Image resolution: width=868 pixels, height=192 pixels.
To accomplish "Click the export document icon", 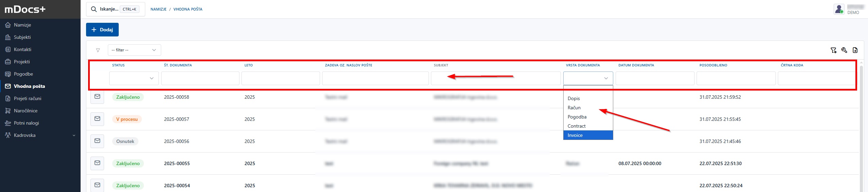I will point(855,50).
